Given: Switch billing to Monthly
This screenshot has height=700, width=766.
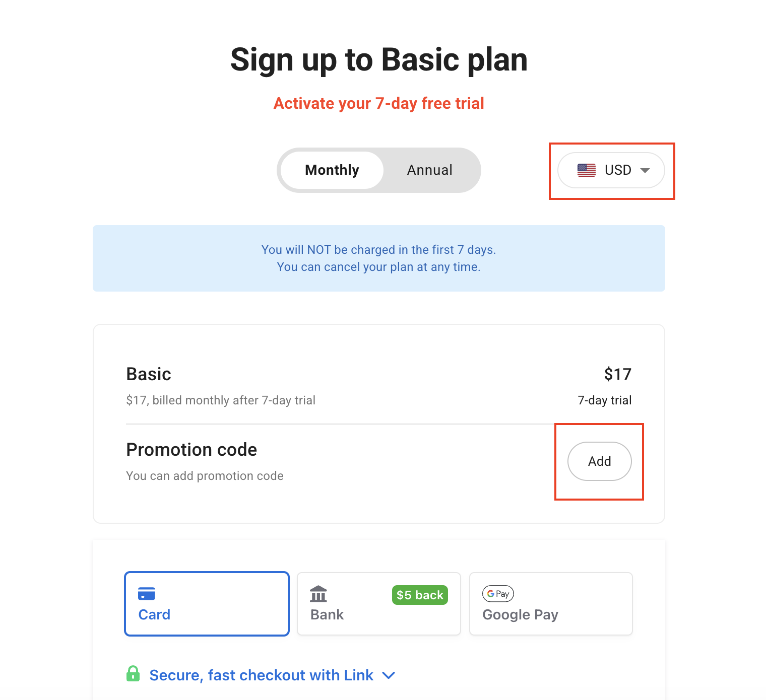Looking at the screenshot, I should (332, 170).
